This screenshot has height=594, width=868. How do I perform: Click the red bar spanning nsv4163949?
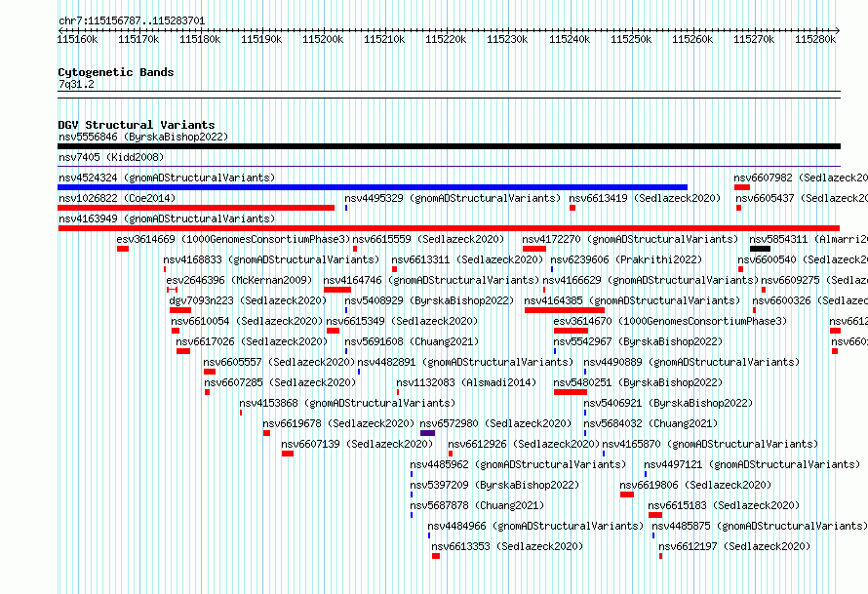(x=449, y=228)
